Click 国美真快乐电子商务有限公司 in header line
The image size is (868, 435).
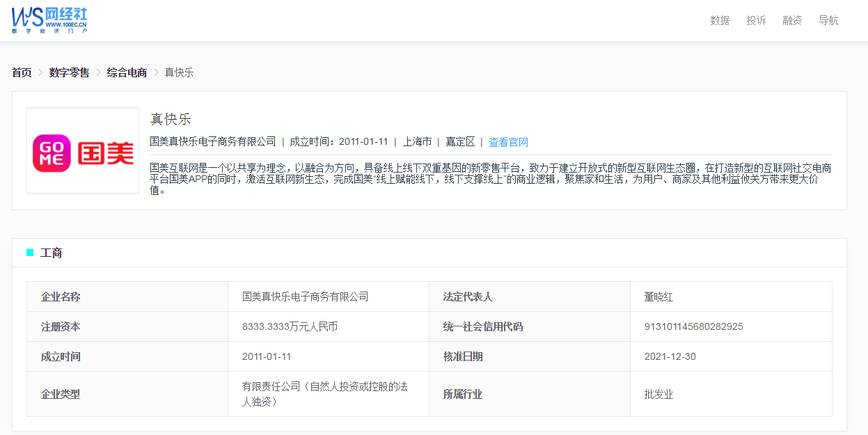tap(213, 141)
